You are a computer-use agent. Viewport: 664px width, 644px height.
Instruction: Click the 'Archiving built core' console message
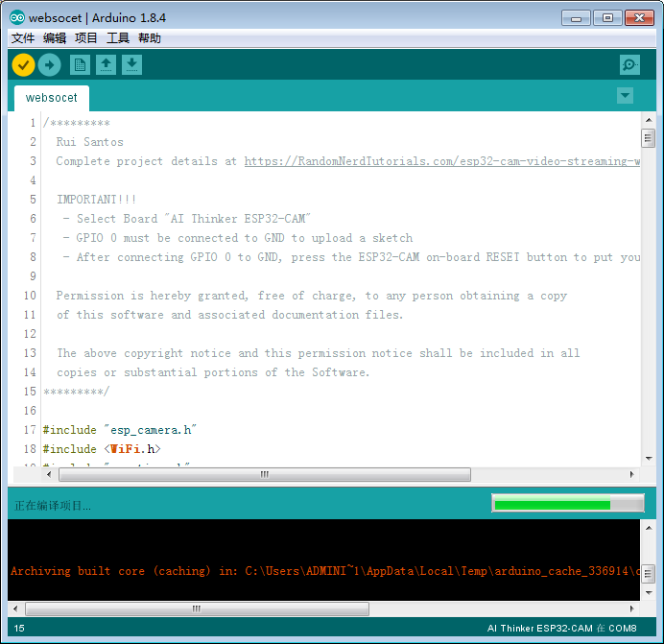point(324,571)
